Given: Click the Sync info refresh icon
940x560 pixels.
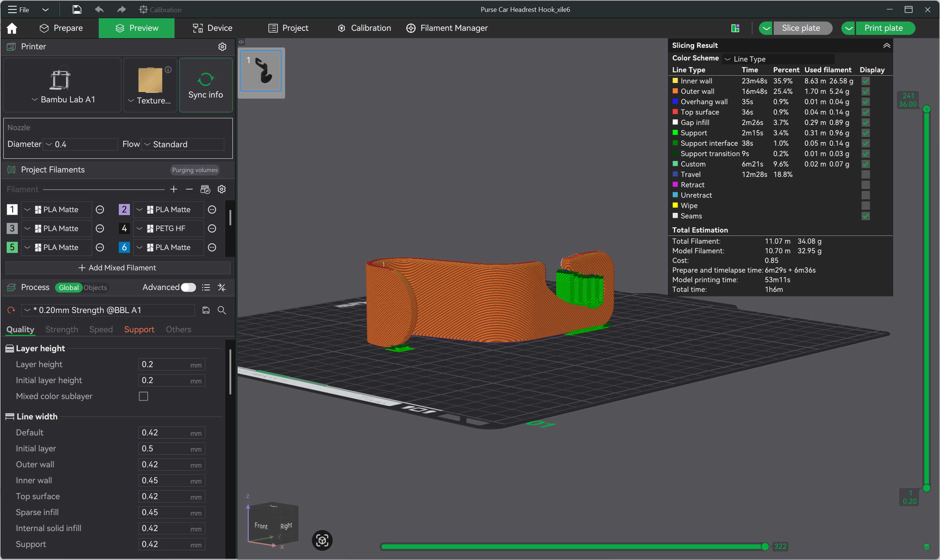Looking at the screenshot, I should click(205, 79).
